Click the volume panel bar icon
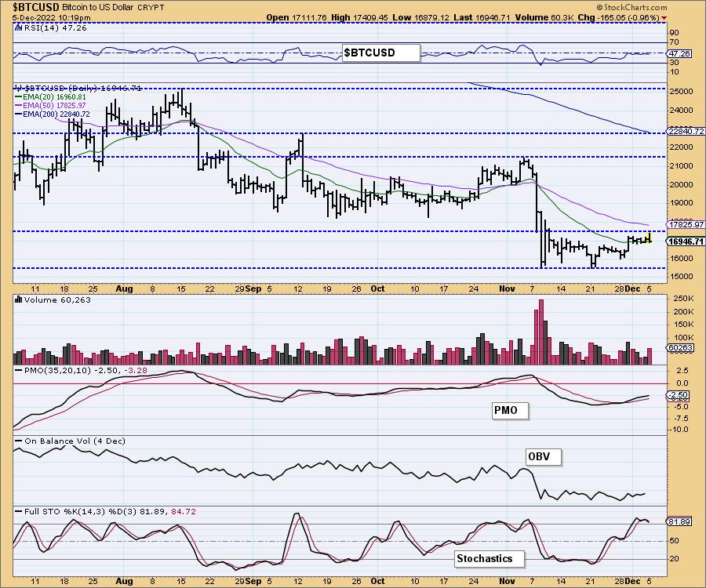The image size is (706, 588). (x=19, y=299)
